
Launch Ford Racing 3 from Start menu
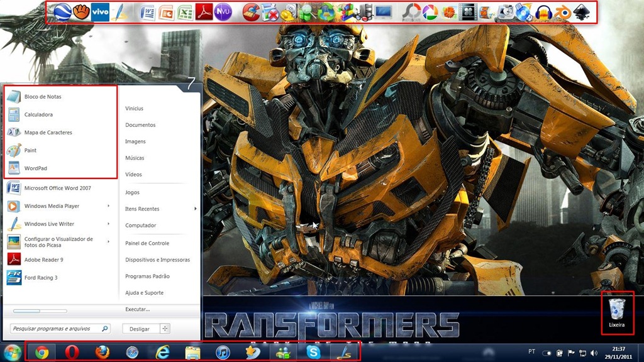click(60, 277)
